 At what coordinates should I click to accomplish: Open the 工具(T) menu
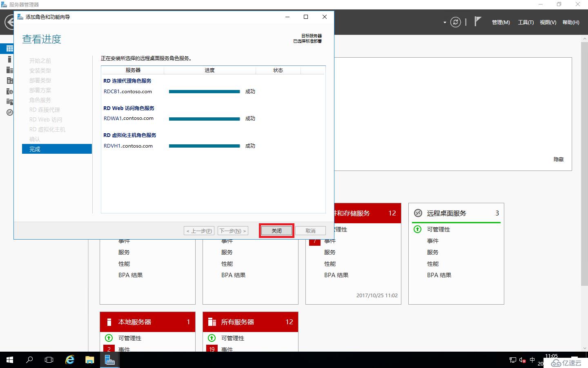pyautogui.click(x=526, y=22)
